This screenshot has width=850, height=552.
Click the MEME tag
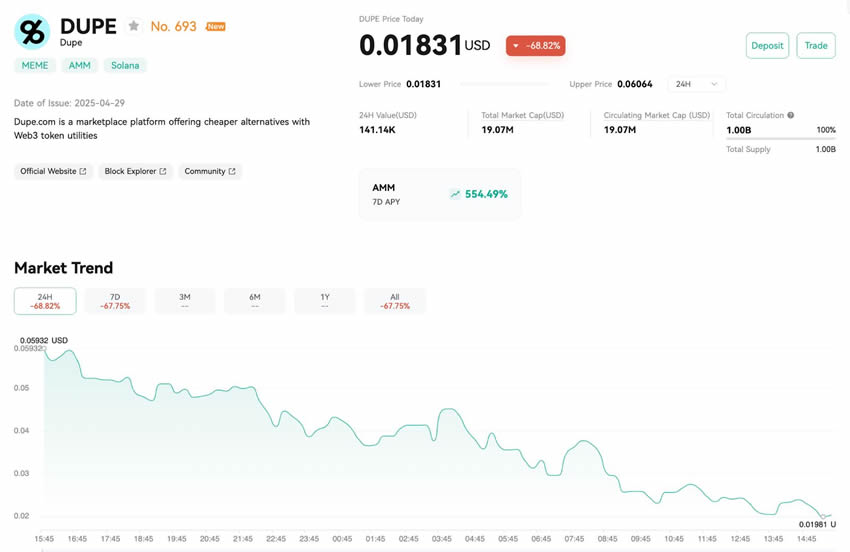(35, 65)
